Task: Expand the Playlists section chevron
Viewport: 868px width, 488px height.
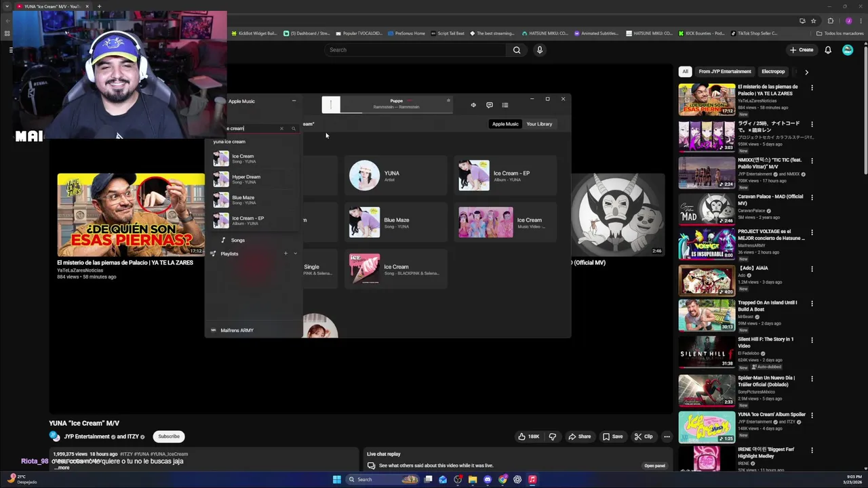Action: [295, 253]
